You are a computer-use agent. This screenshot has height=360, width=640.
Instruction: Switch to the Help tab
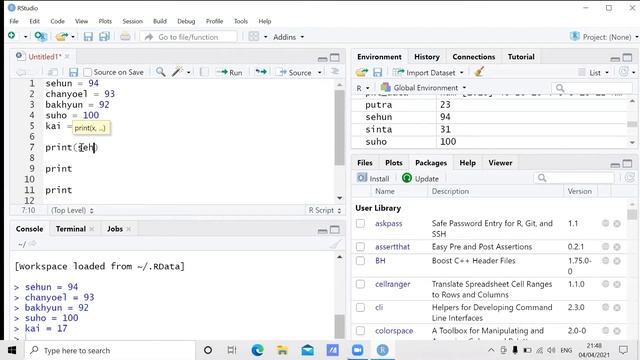[467, 163]
